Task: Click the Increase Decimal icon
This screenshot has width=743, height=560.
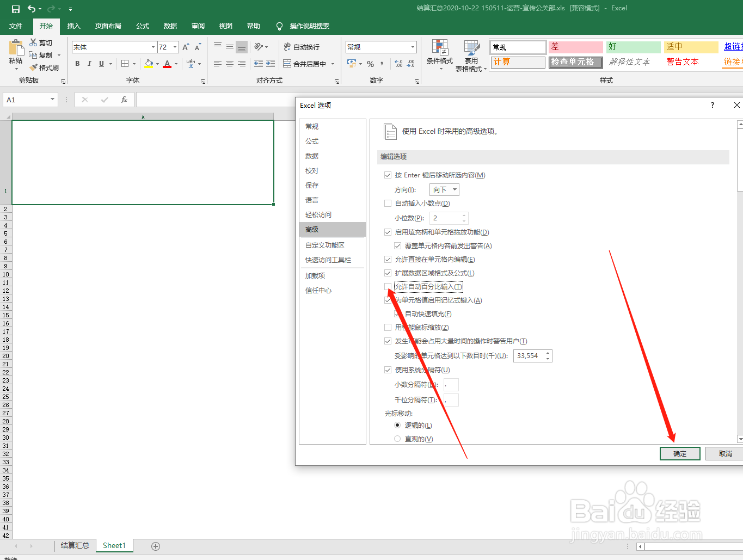Action: click(x=398, y=64)
